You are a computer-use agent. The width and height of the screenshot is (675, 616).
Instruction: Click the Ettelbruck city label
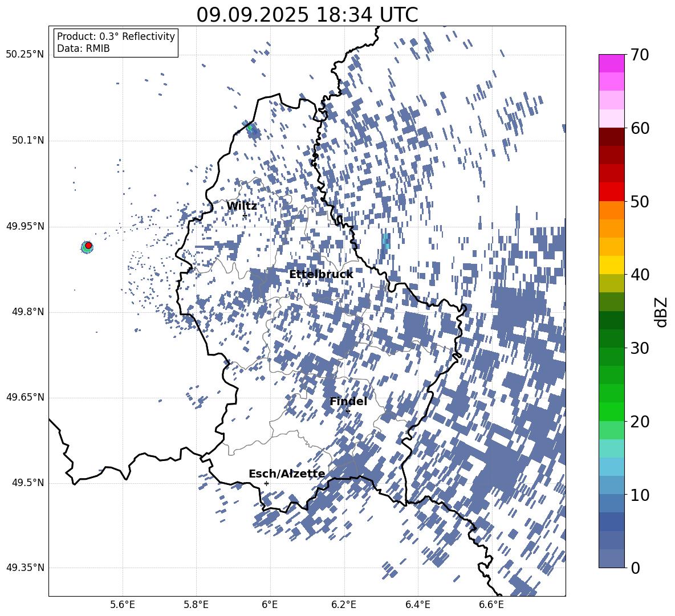point(321,275)
